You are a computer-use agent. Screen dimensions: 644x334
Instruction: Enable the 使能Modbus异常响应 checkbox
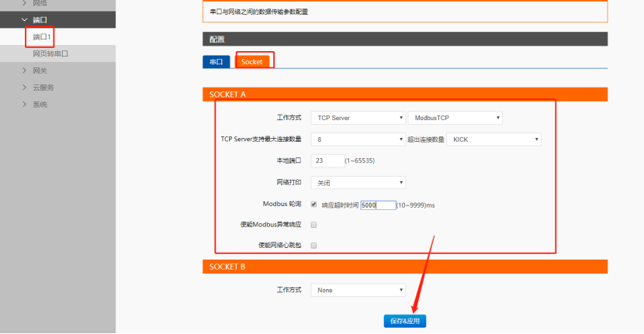pyautogui.click(x=314, y=225)
